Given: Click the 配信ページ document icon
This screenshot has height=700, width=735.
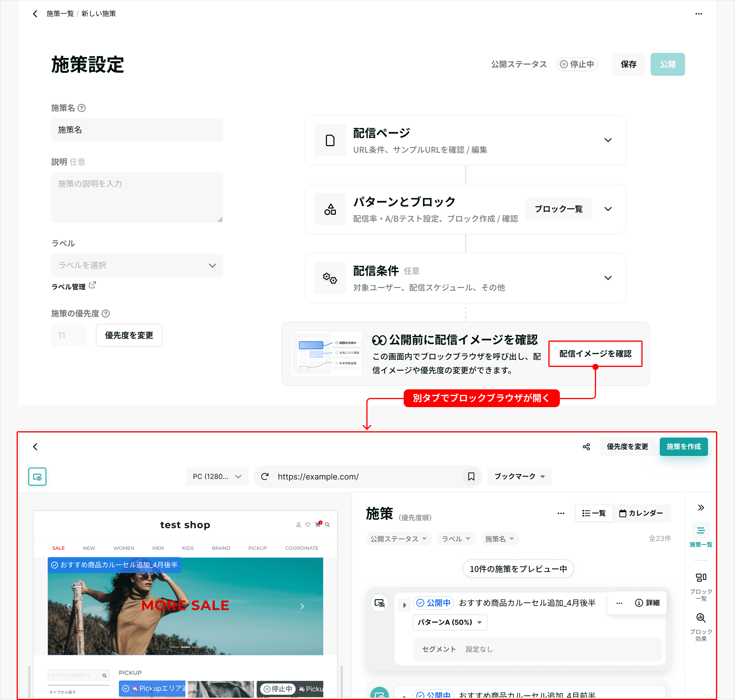Looking at the screenshot, I should pos(330,140).
